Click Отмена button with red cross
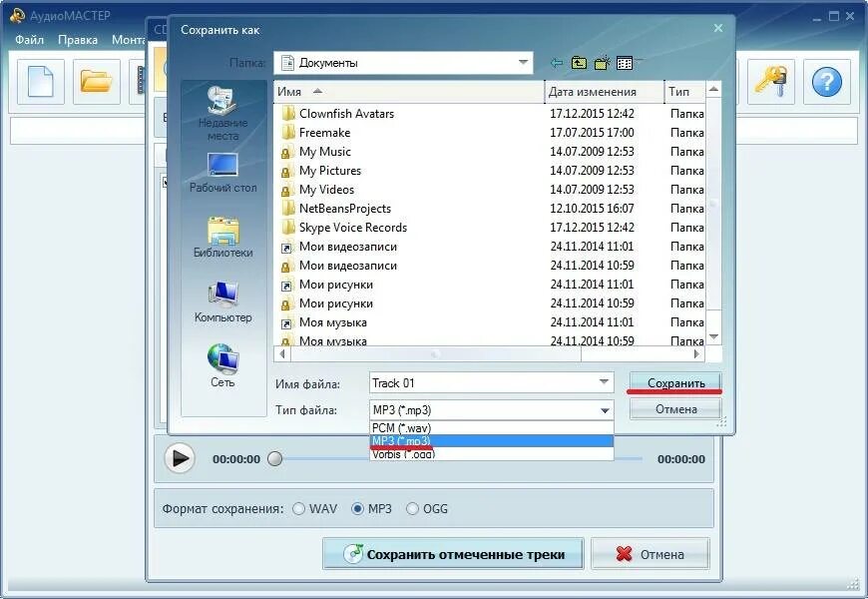Image resolution: width=868 pixels, height=599 pixels. click(650, 554)
